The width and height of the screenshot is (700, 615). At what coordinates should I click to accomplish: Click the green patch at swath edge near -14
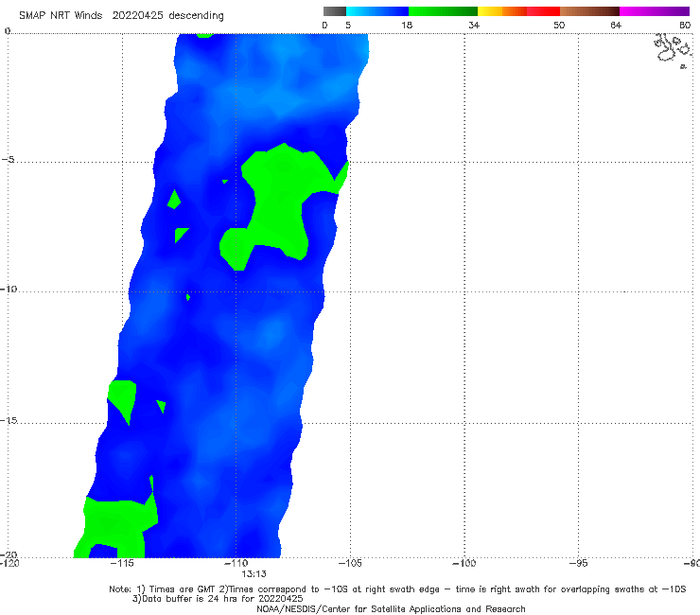coord(123,397)
